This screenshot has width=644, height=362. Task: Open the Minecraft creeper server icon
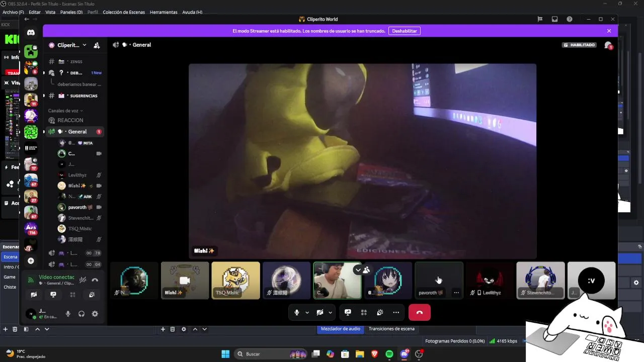31,51
